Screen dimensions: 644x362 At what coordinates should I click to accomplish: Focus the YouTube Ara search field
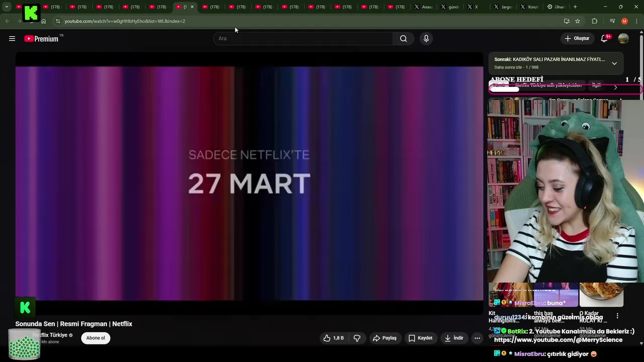[303, 39]
